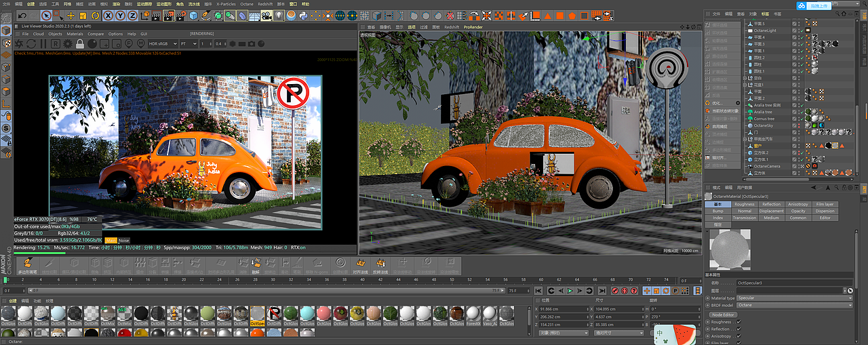Image resolution: width=868 pixels, height=345 pixels.
Task: Toggle OctaneSky visibility dots
Action: click(799, 125)
